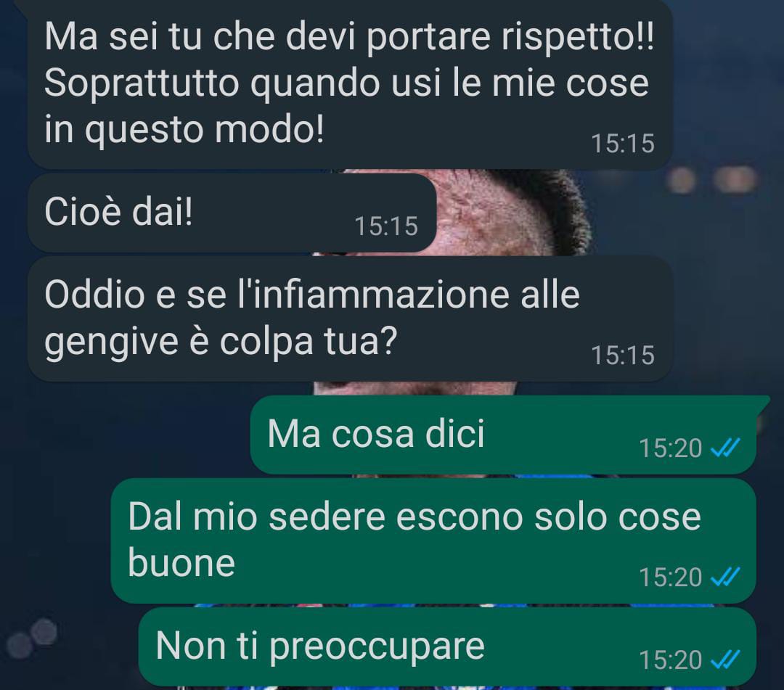
Task: Tap read-receipt ticks on 'Dal mio sedere' message
Action: point(725,577)
